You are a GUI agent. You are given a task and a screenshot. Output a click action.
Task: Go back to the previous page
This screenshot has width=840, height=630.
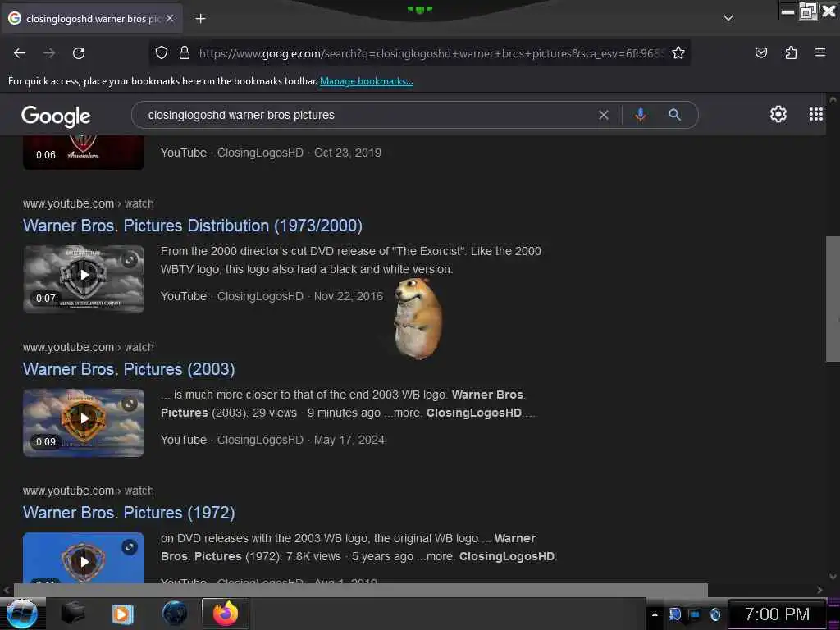tap(20, 53)
